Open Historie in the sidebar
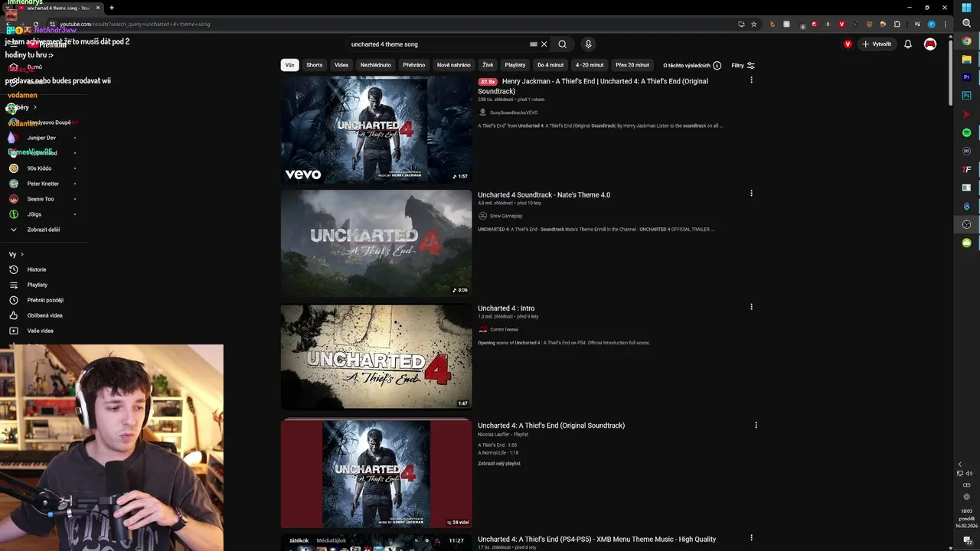 pyautogui.click(x=37, y=269)
